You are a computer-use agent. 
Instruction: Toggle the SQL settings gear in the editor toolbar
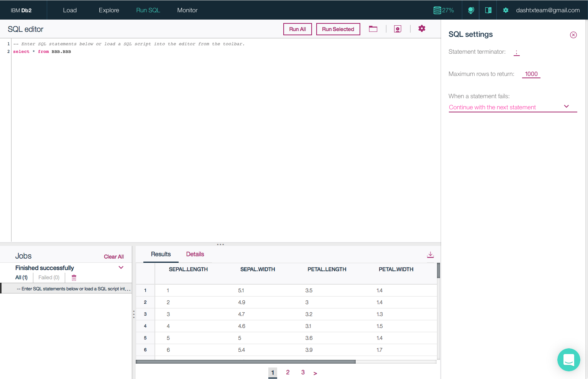[422, 29]
